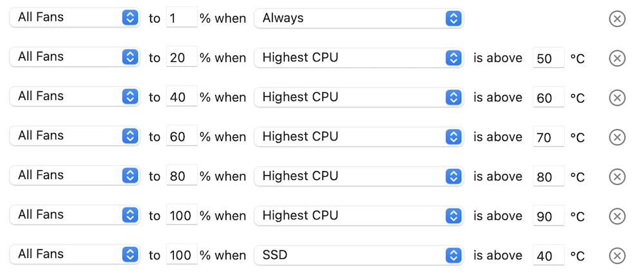Delete the 60% rule for CPU above 70 °C

pyautogui.click(x=617, y=137)
